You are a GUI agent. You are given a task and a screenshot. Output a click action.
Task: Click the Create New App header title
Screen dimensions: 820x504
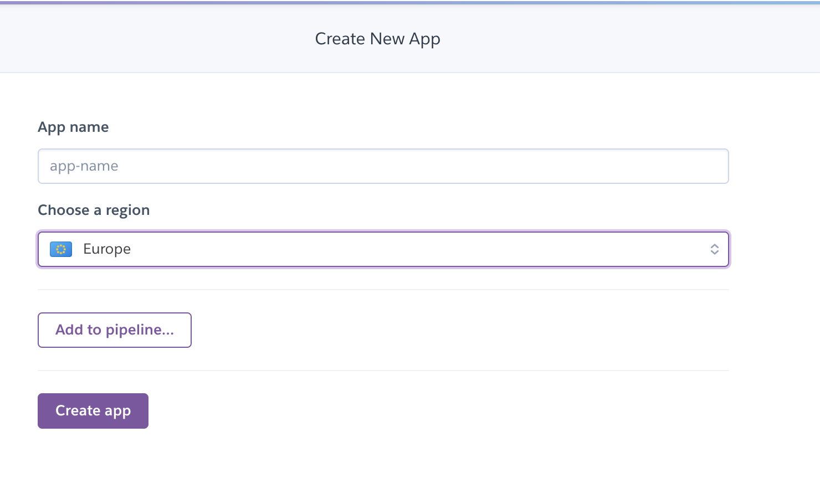tap(377, 38)
